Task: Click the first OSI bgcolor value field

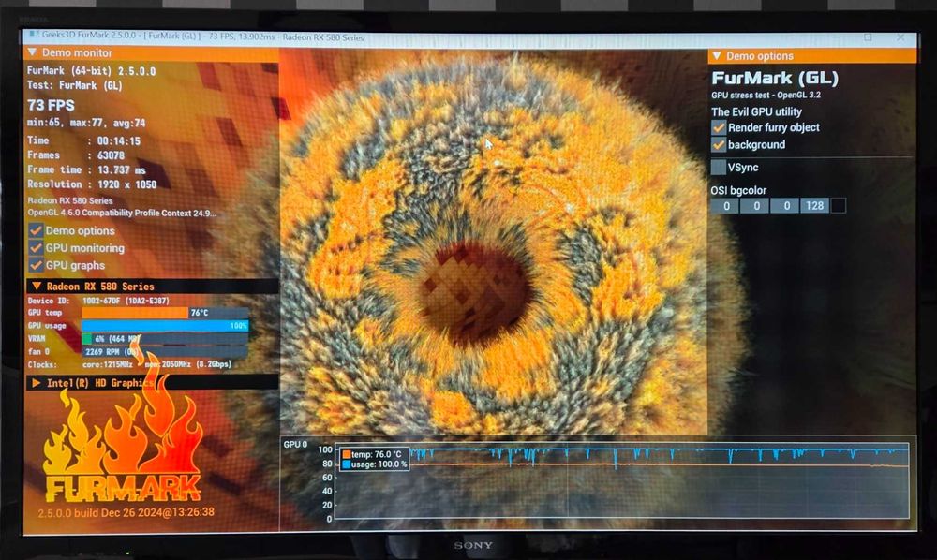Action: 724,206
